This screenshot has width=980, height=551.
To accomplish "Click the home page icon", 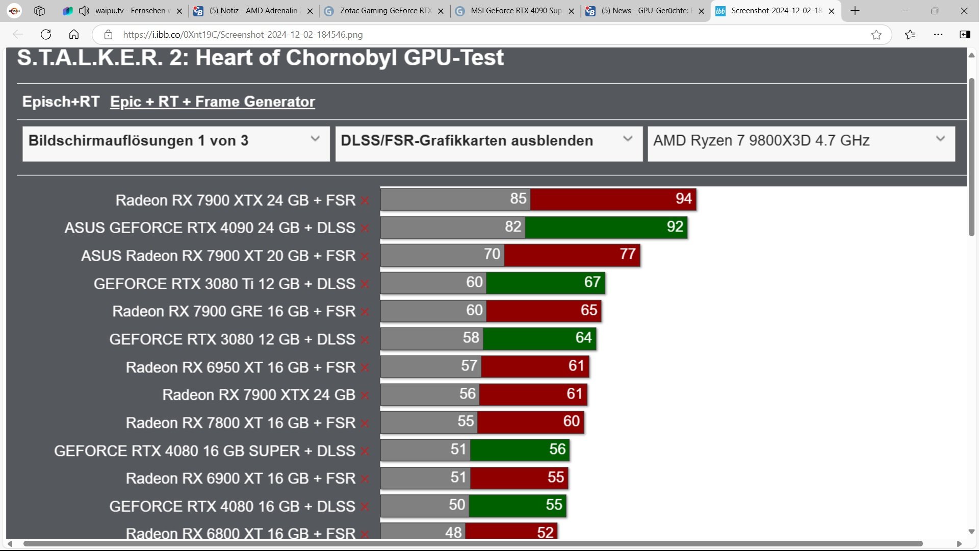I will click(x=74, y=35).
